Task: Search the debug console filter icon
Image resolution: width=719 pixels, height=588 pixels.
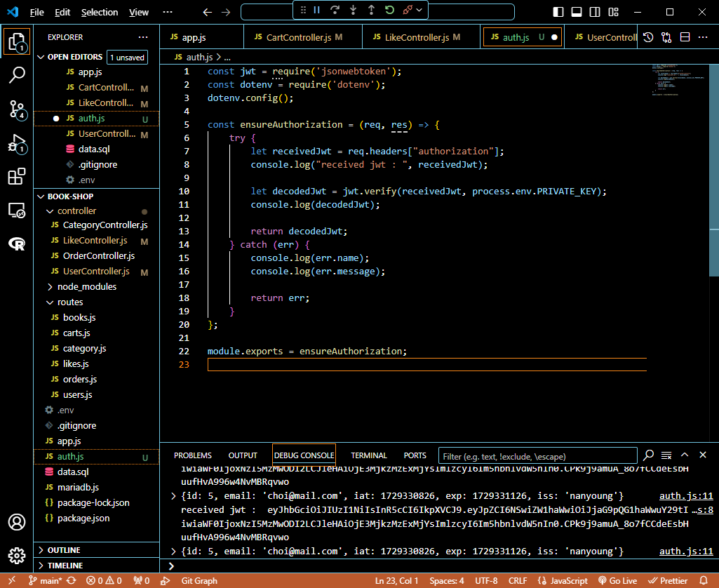Action: pyautogui.click(x=648, y=455)
